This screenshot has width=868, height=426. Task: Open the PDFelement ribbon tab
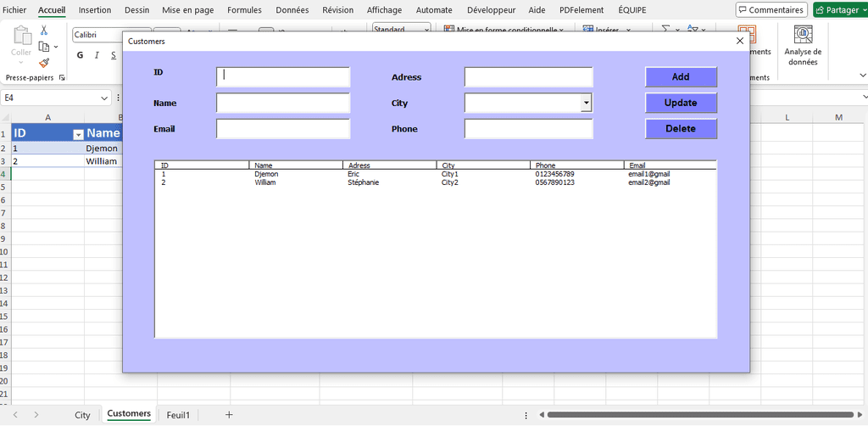point(581,10)
